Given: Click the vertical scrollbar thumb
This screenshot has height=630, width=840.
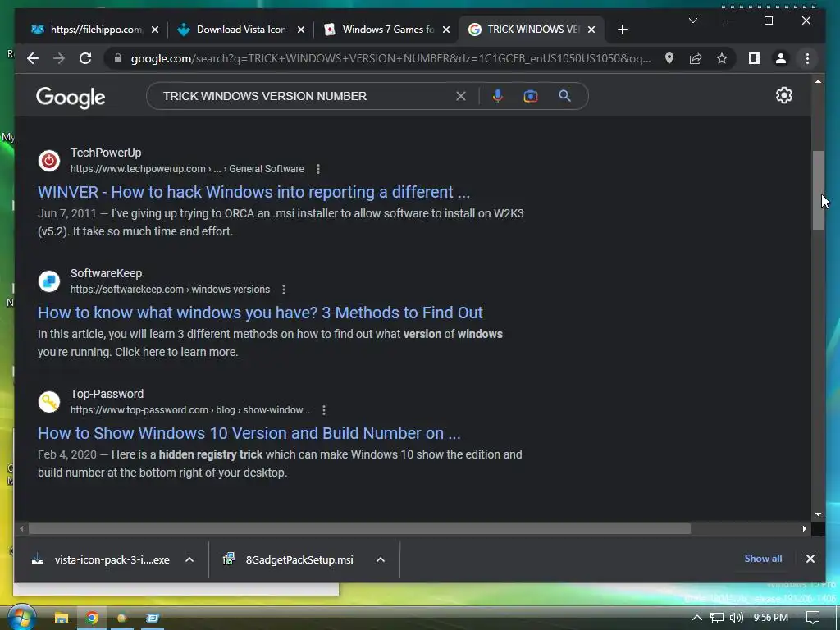Looking at the screenshot, I should [x=818, y=190].
